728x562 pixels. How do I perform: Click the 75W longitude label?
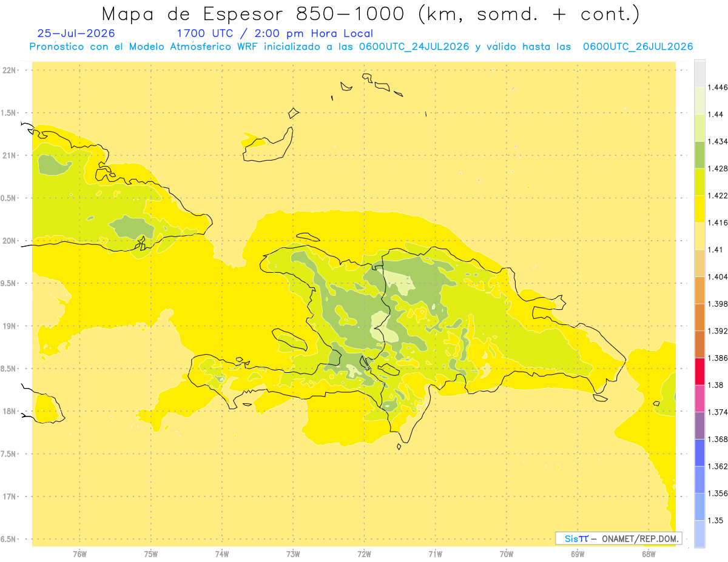point(151,554)
